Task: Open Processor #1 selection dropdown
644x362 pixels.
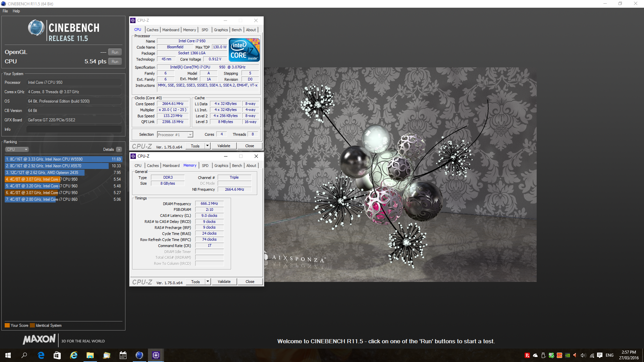Action: [x=175, y=135]
